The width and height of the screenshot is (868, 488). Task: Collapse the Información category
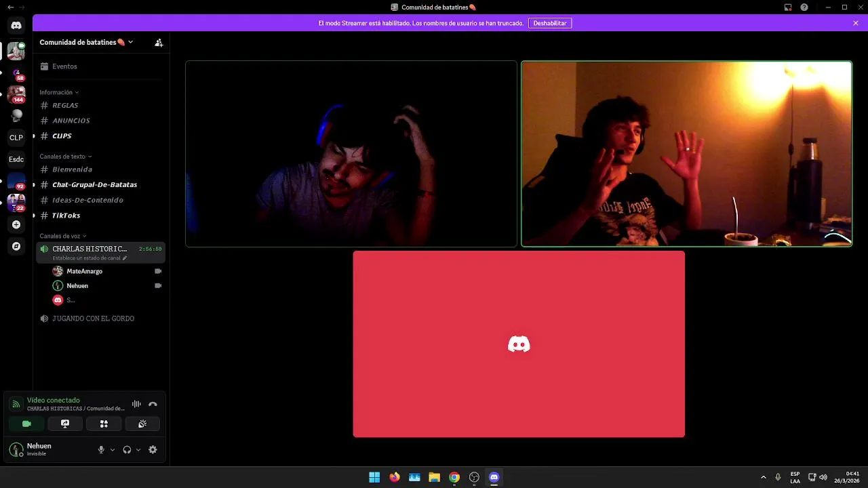pos(59,92)
